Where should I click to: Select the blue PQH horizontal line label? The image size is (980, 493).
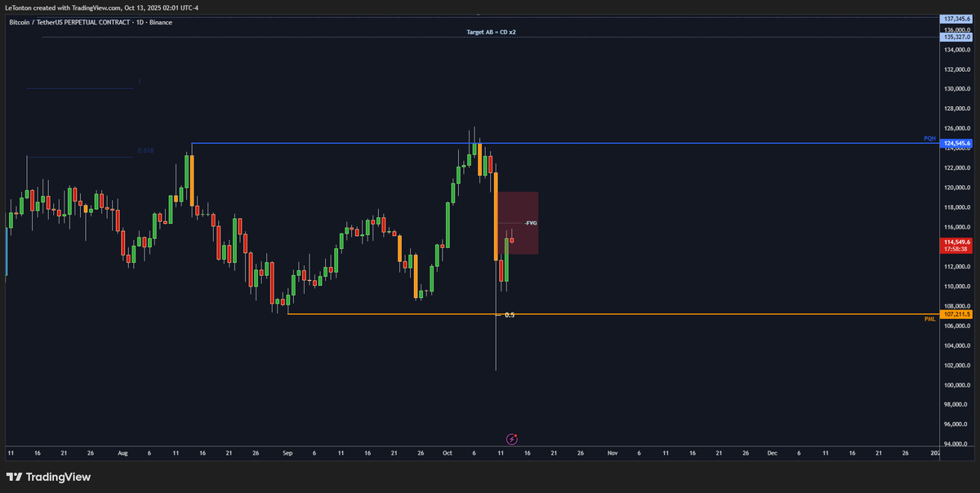(x=929, y=139)
